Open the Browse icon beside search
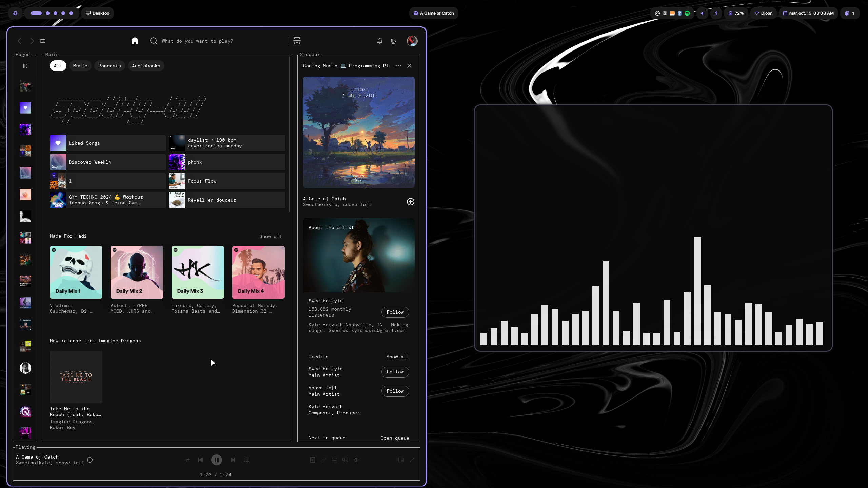 point(297,41)
